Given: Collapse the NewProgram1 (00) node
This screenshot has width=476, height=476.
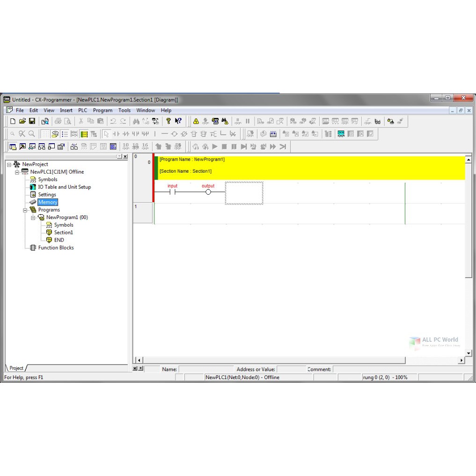Looking at the screenshot, I should point(33,217).
